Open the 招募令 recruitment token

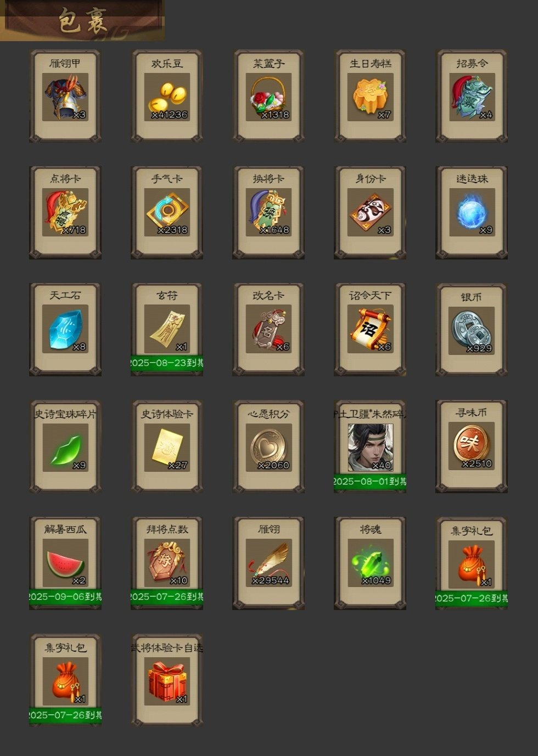tap(472, 96)
